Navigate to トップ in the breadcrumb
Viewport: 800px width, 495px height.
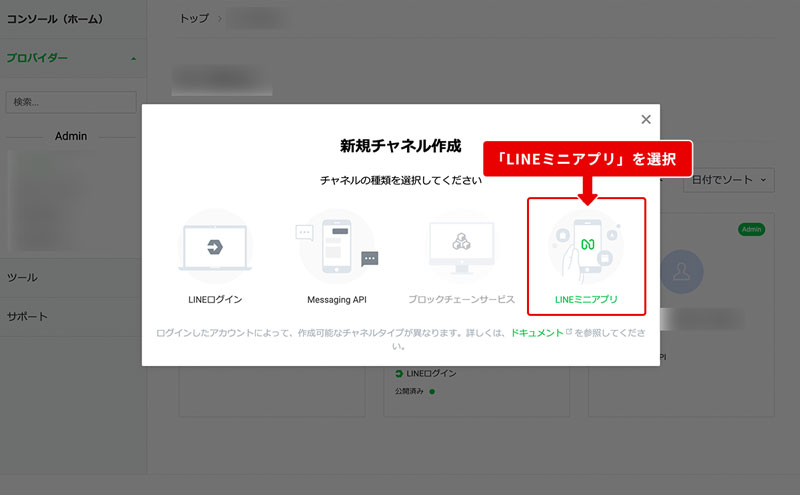pos(194,19)
